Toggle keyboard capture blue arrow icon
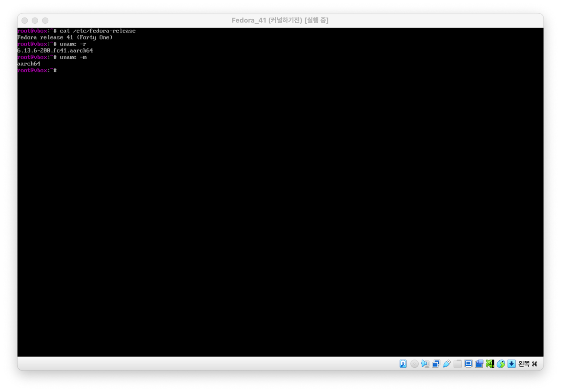 (x=511, y=363)
